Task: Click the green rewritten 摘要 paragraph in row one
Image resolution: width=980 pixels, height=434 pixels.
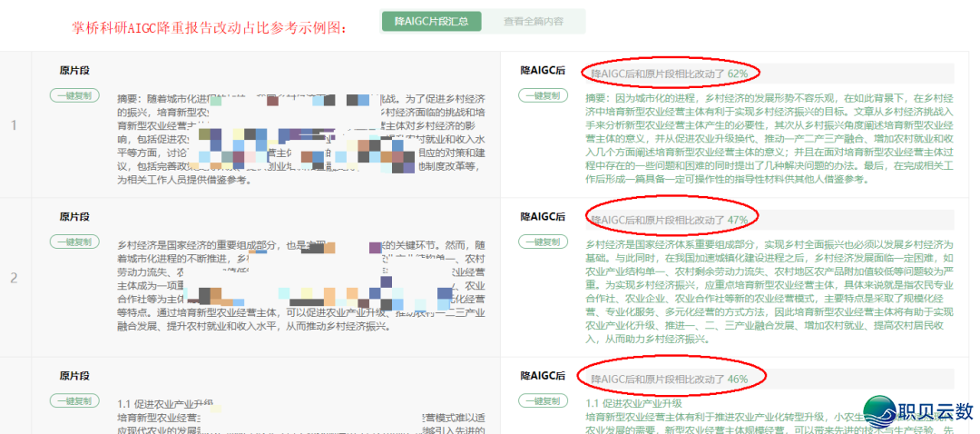Action: 769,138
